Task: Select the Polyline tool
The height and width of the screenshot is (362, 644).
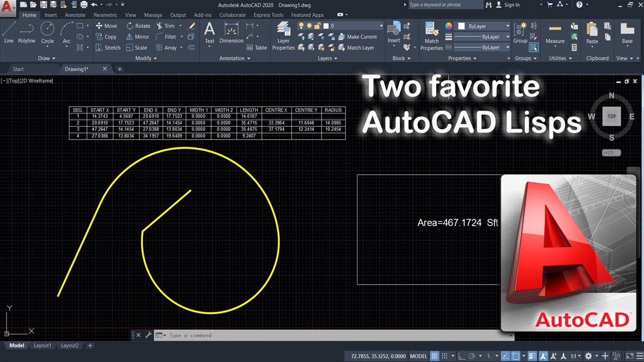Action: [27, 33]
